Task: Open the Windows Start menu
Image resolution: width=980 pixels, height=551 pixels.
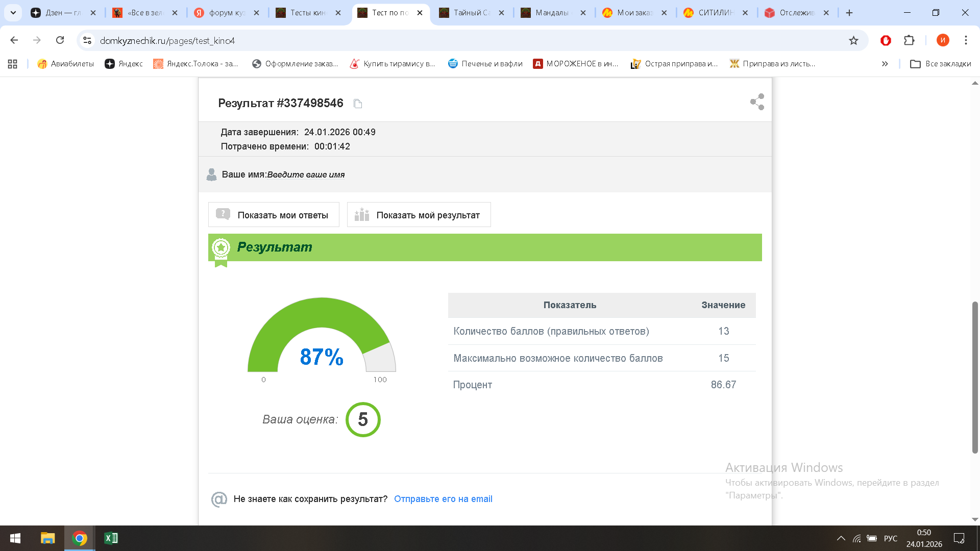Action: [15, 538]
